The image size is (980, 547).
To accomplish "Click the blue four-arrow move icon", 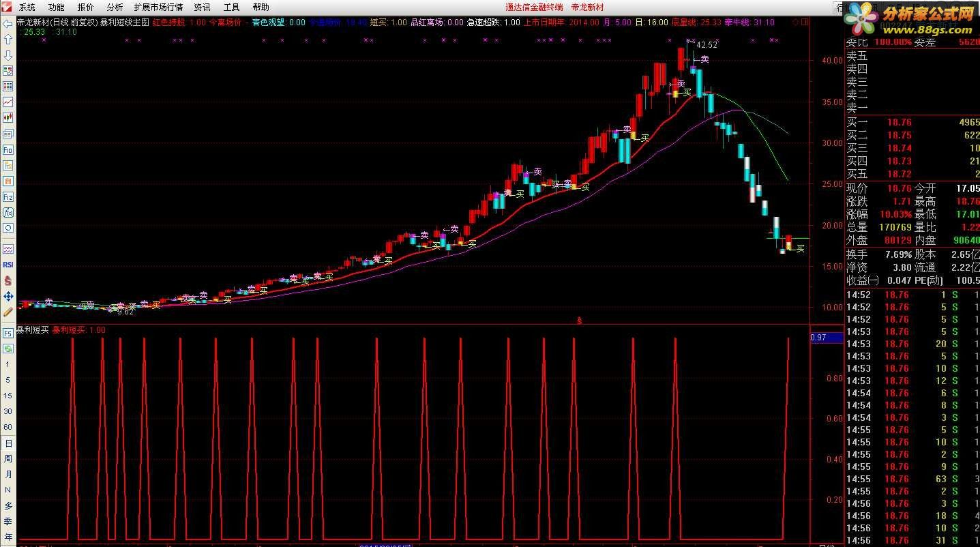I will coord(8,296).
